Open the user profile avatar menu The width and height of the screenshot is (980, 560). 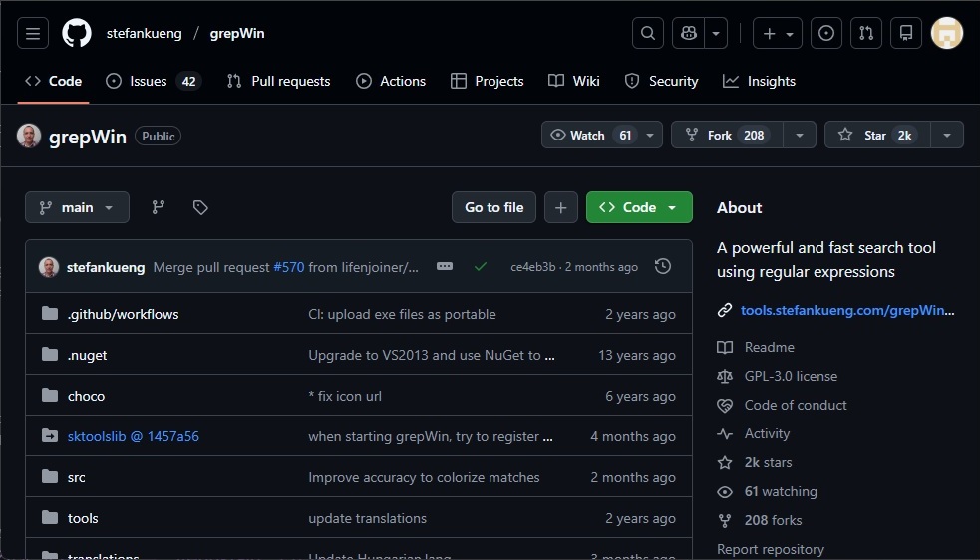(x=947, y=33)
